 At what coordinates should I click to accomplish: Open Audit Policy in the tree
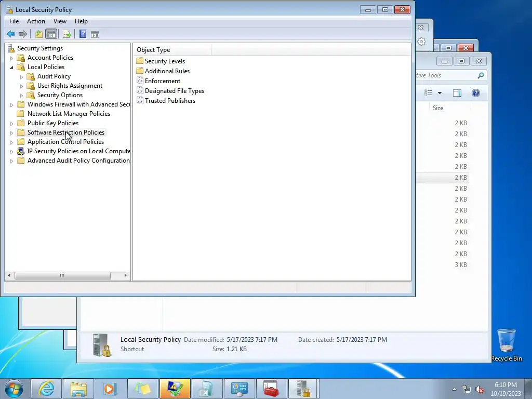point(54,76)
